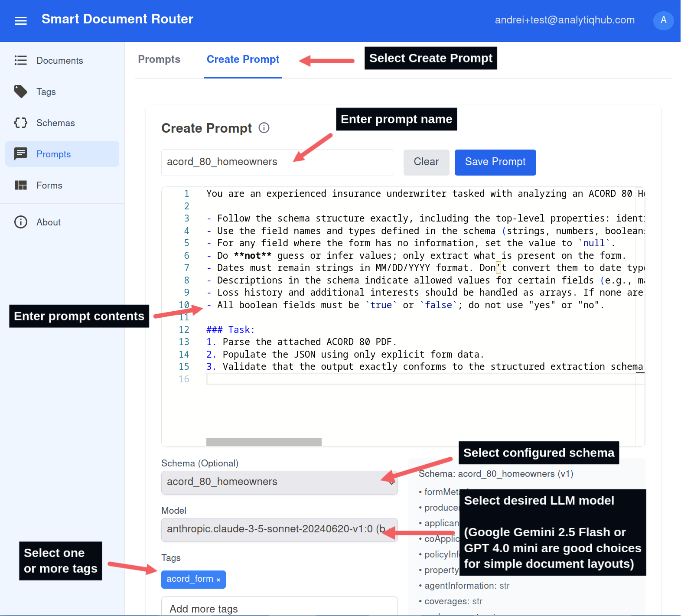The width and height of the screenshot is (681, 616).
Task: Click the Forms layout icon
Action: point(21,185)
